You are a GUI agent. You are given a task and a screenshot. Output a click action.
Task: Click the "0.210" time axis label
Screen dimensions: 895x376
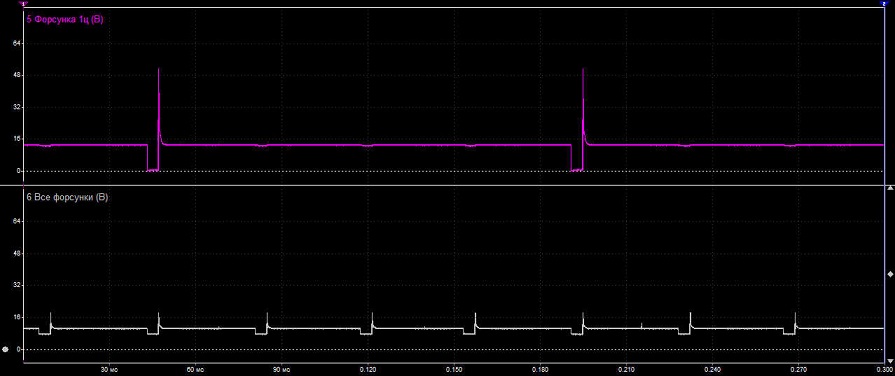pyautogui.click(x=626, y=370)
